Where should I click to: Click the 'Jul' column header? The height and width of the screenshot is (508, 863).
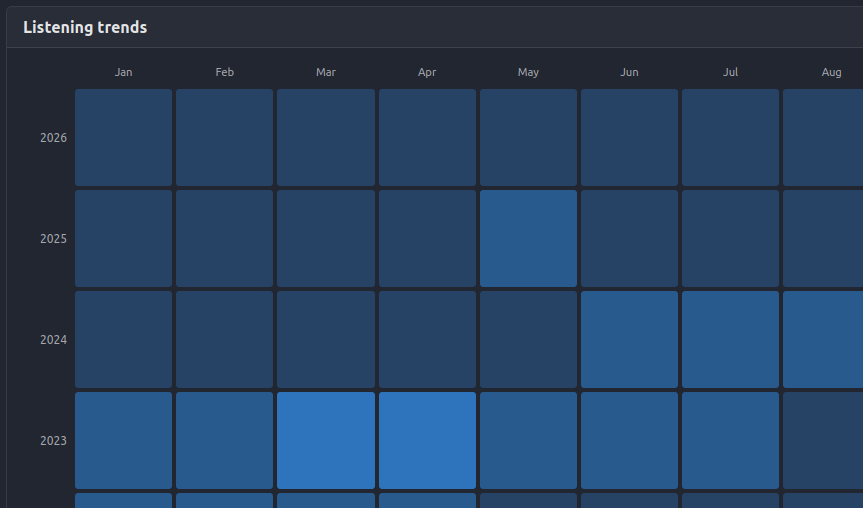tap(730, 72)
